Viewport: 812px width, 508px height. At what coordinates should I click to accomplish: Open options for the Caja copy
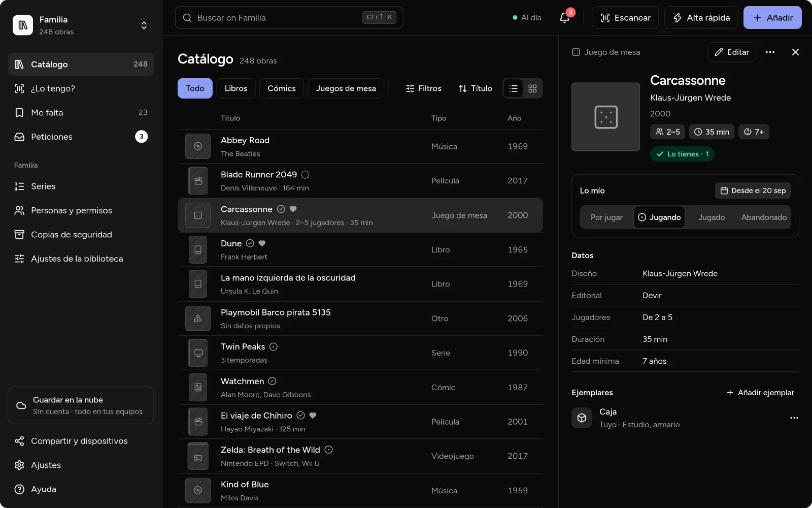coord(794,418)
